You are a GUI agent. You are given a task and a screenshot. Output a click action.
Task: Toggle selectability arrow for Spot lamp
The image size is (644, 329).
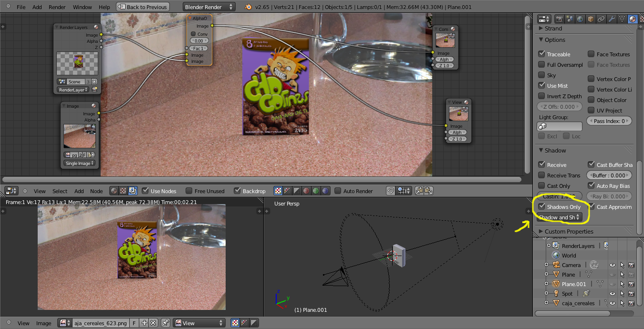pyautogui.click(x=622, y=294)
